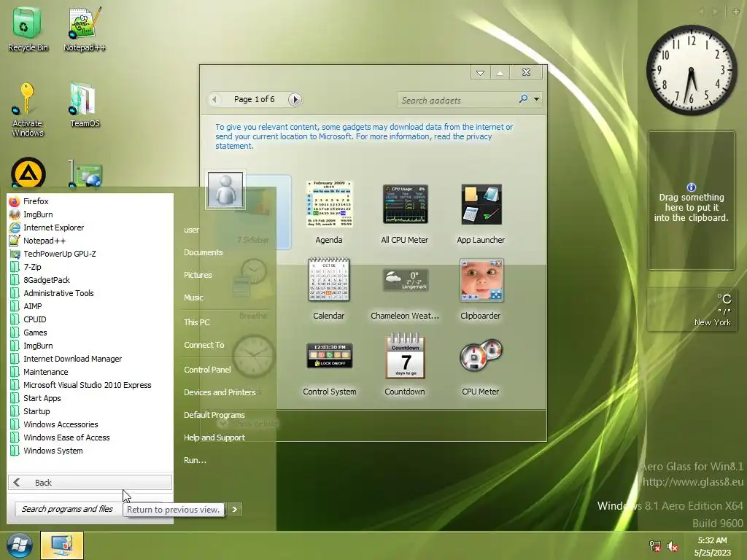Select the All CPU Meter gadget
Screen dimensions: 747x560
[x=405, y=213]
